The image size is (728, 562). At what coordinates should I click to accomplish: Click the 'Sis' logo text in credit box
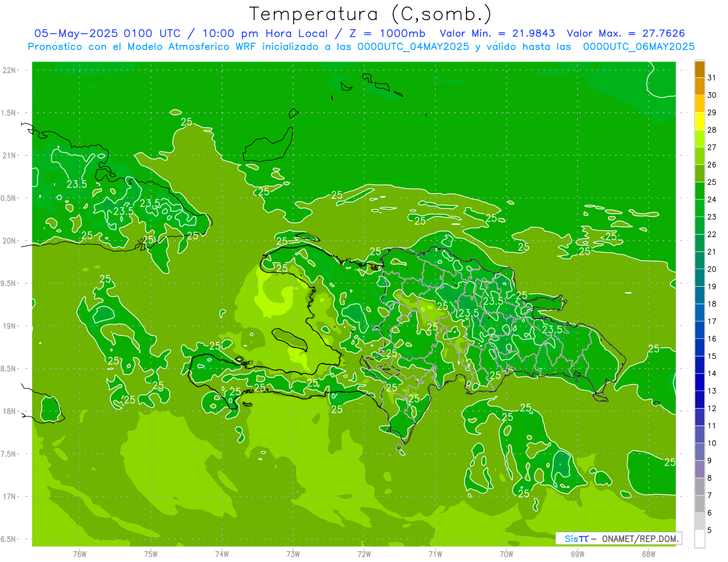570,538
